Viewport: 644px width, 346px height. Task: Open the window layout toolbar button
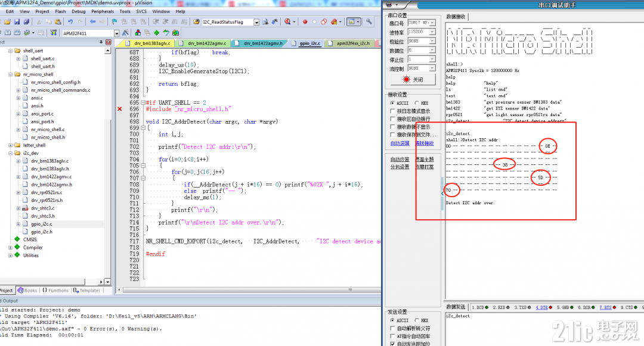click(x=353, y=21)
